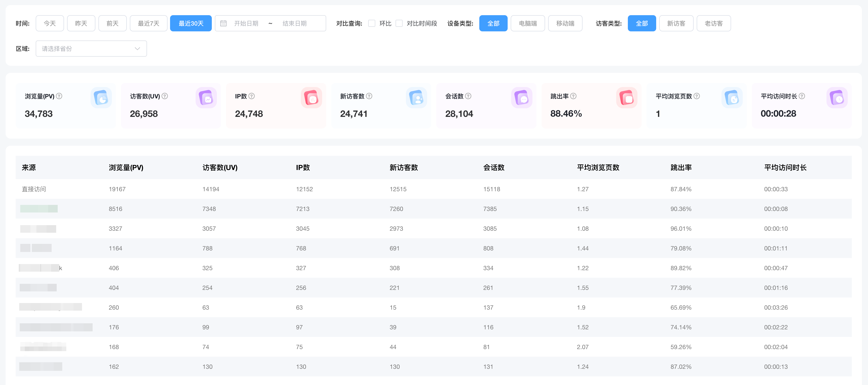
Task: Click the 会话数 table column header
Action: [x=494, y=167]
